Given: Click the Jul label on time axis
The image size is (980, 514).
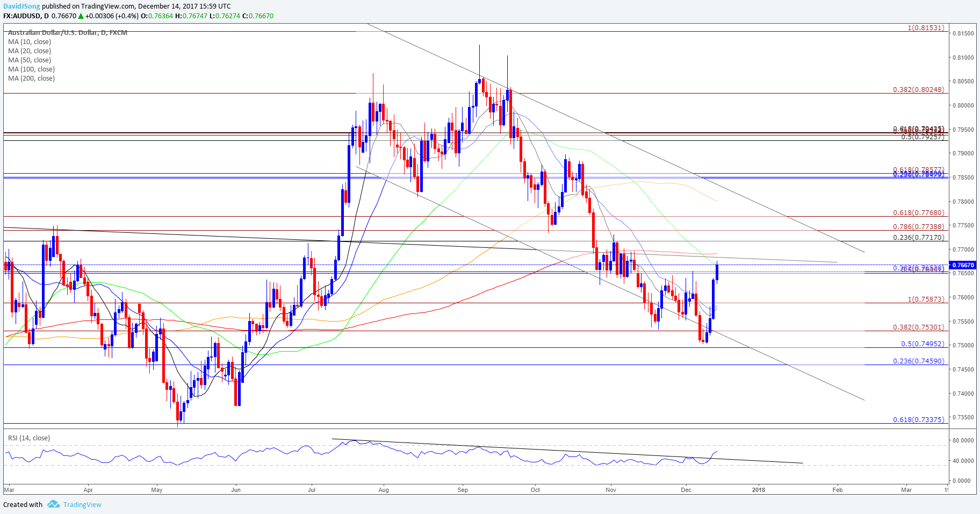Looking at the screenshot, I should pyautogui.click(x=312, y=490).
